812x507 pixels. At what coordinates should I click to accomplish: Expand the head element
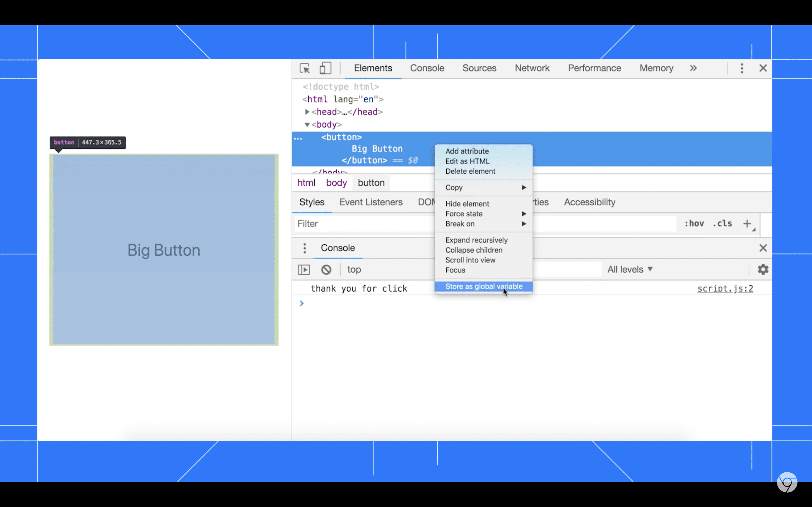[306, 112]
